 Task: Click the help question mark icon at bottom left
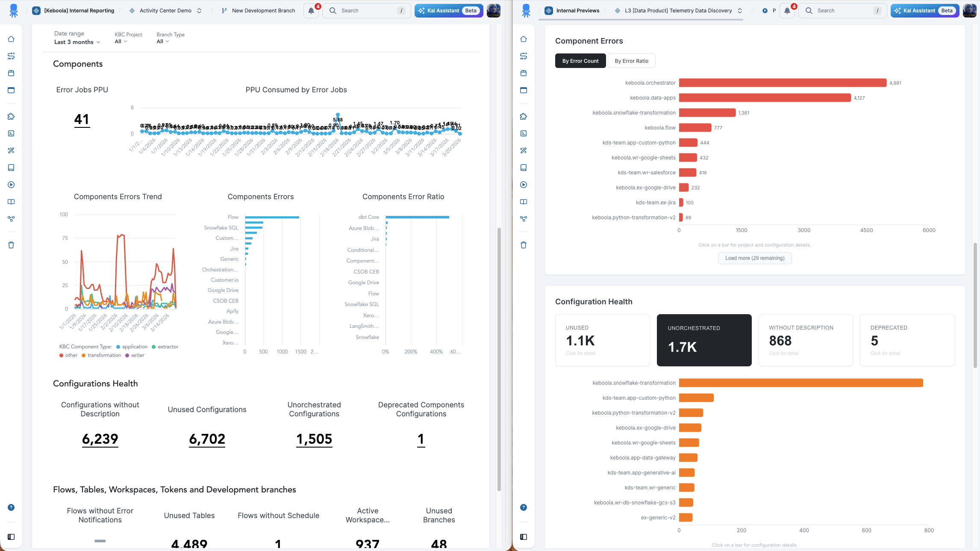[11, 507]
